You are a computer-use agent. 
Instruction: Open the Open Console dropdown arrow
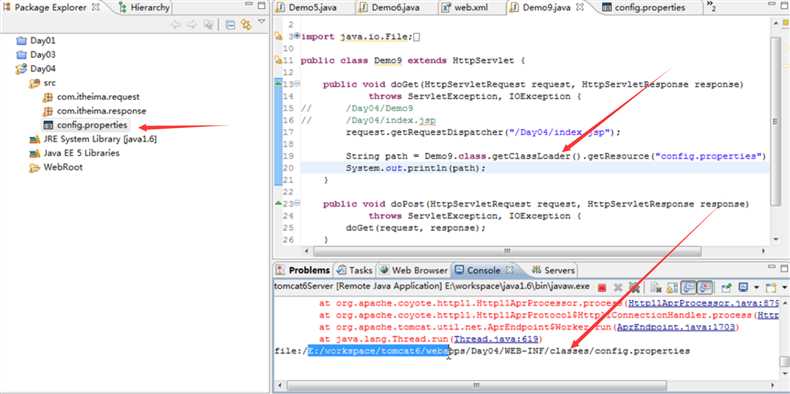pos(784,288)
